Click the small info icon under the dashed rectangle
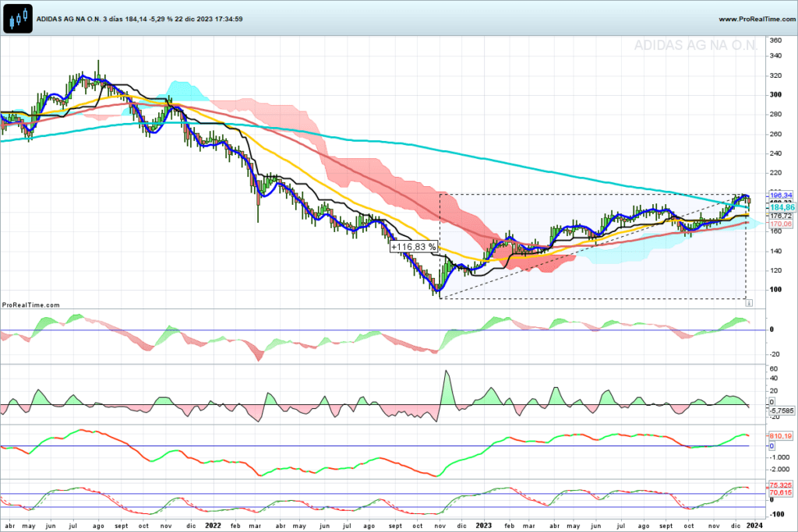This screenshot has width=798, height=532. (749, 303)
